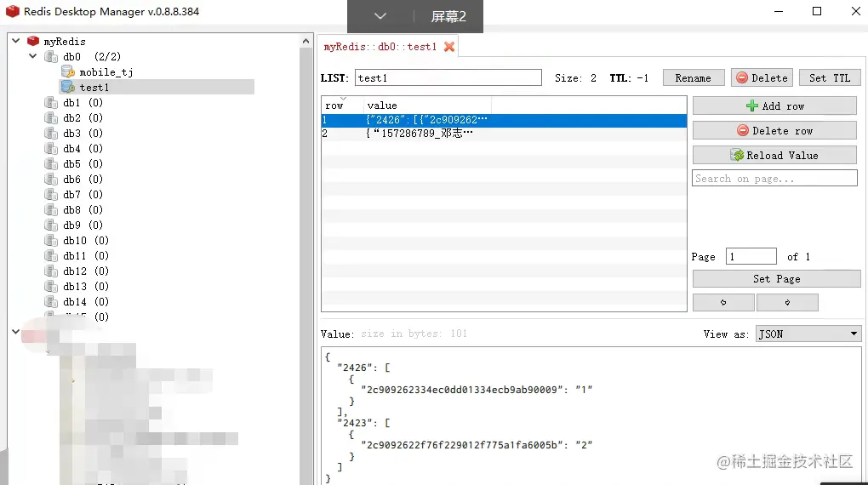Viewport: 868px width, 485px height.
Task: Click the value column header
Action: click(x=427, y=105)
